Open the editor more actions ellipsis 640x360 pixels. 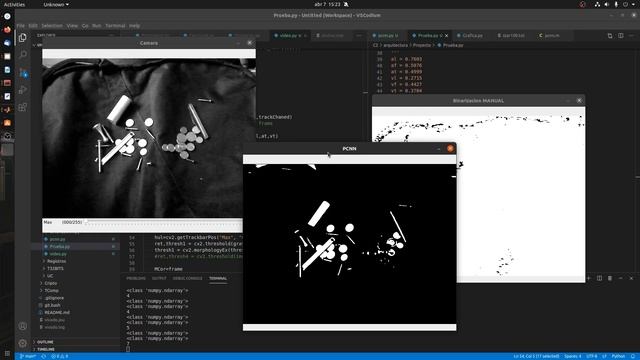click(x=631, y=36)
